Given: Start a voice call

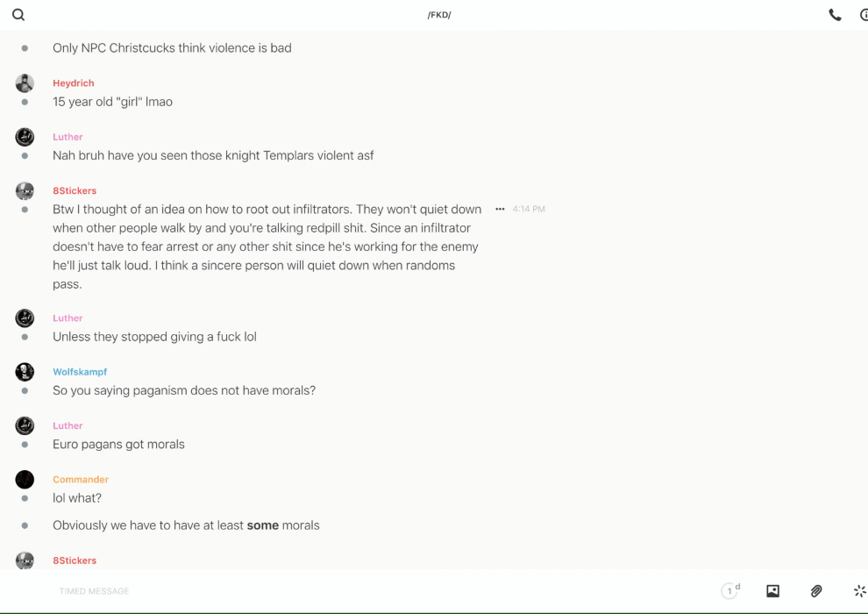Looking at the screenshot, I should (x=835, y=15).
